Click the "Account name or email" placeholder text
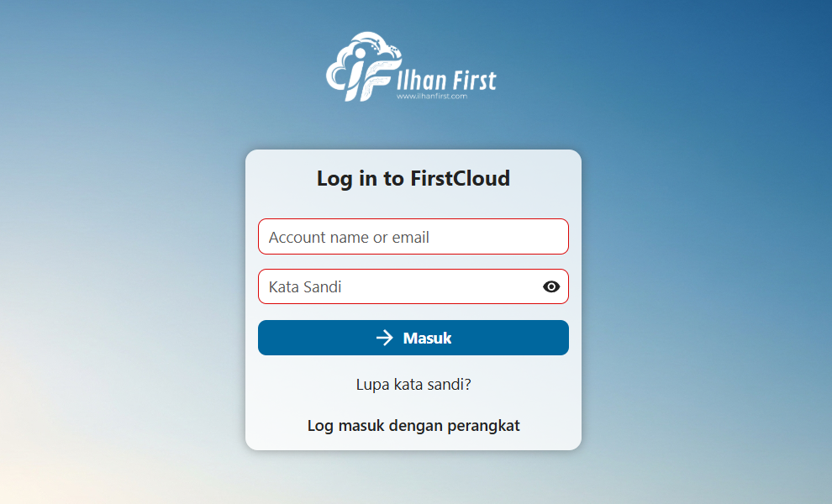The height and width of the screenshot is (504, 832). point(349,238)
